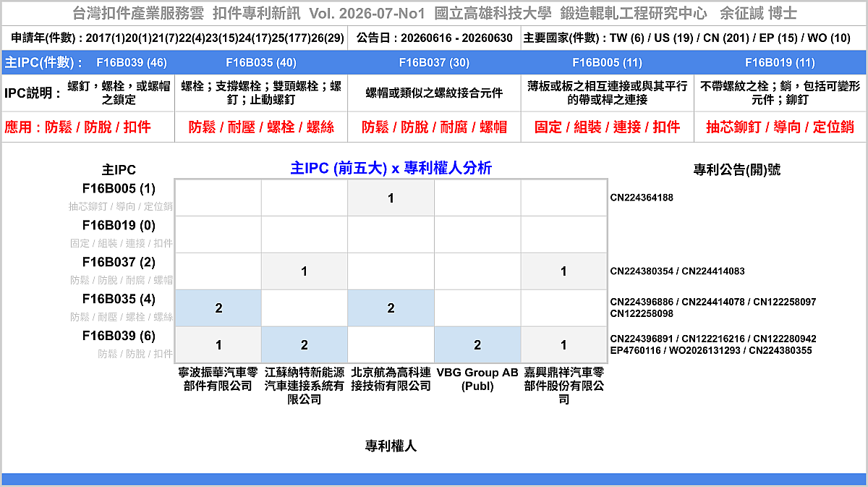Select the 北京航為高科連接技術有限公司 column label
This screenshot has width=868, height=487.
tap(391, 379)
